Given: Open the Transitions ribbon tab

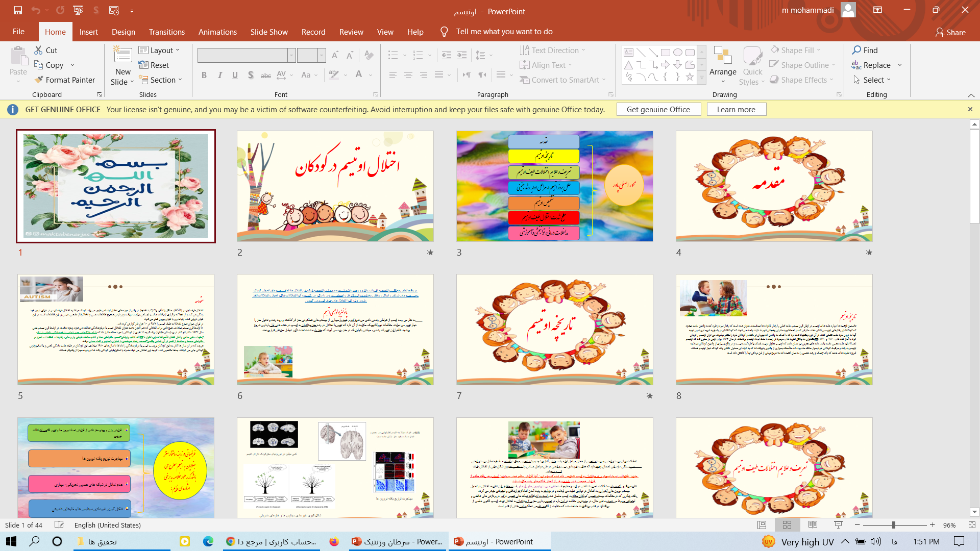Looking at the screenshot, I should [x=167, y=32].
